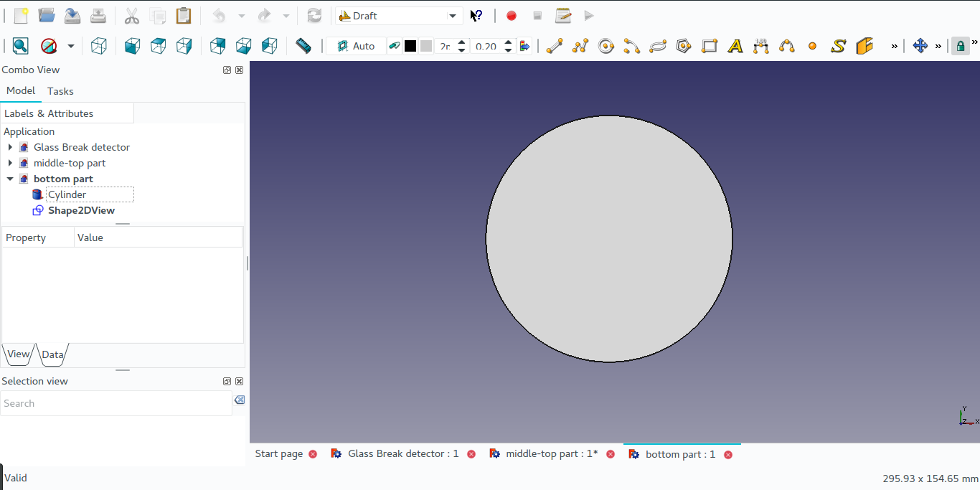Toggle the snap lock button
The width and height of the screenshot is (980, 490).
coord(961,45)
